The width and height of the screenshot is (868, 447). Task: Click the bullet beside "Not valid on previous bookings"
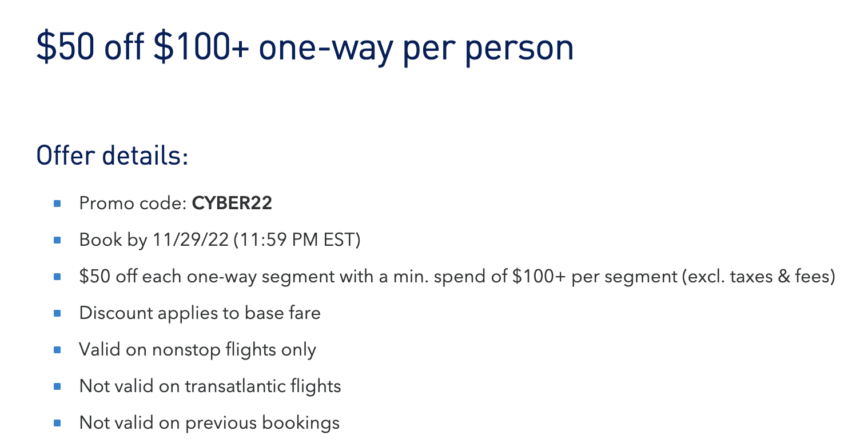click(57, 423)
